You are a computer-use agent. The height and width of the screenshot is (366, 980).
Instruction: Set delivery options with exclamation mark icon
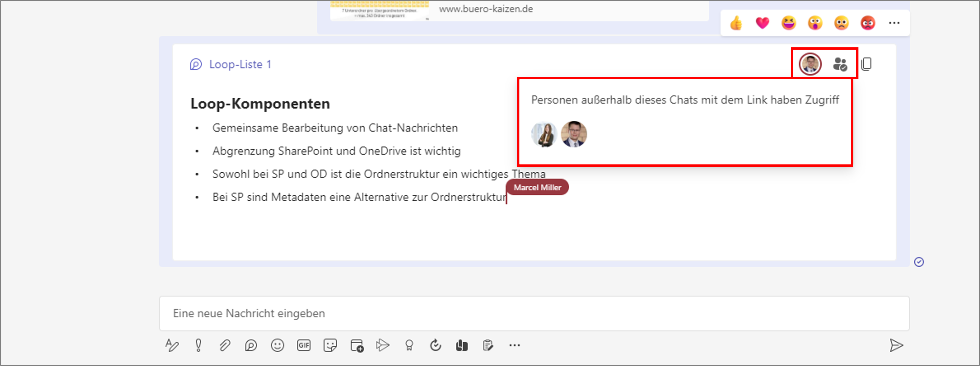coord(198,345)
